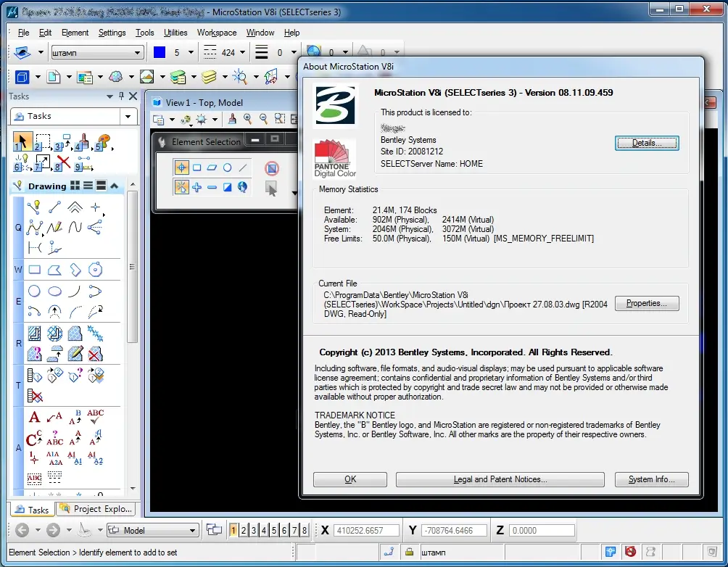Open the Level Manager icon in toolbar
Screen dimensions: 728x567
click(x=178, y=77)
